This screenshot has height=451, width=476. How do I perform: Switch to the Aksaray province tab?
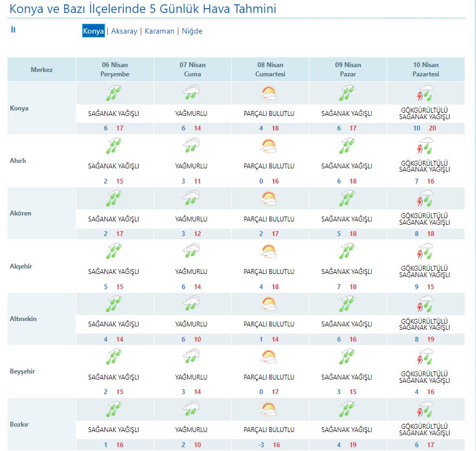click(x=124, y=31)
